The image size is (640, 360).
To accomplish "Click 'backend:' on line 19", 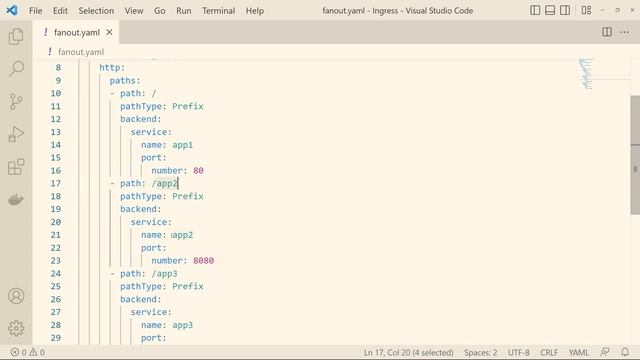I will (x=141, y=209).
